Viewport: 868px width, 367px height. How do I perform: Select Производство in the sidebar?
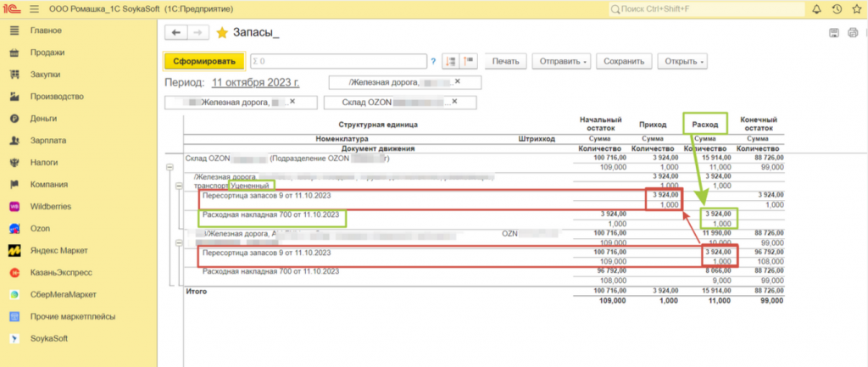click(x=58, y=97)
